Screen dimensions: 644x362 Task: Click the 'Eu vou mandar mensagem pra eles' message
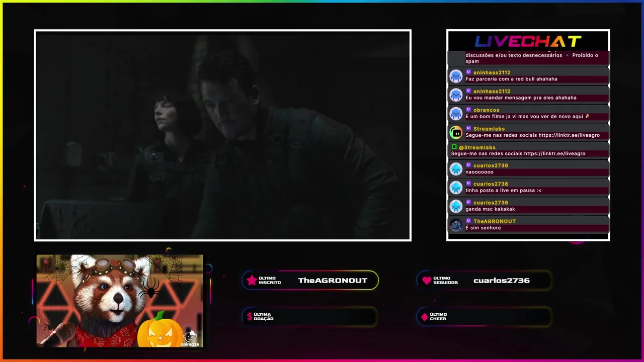521,98
